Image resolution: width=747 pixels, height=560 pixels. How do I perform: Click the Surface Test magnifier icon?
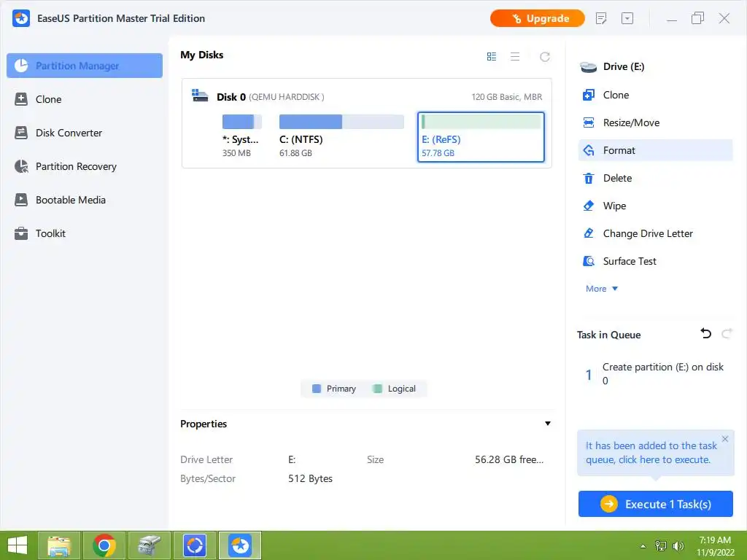[x=589, y=261]
